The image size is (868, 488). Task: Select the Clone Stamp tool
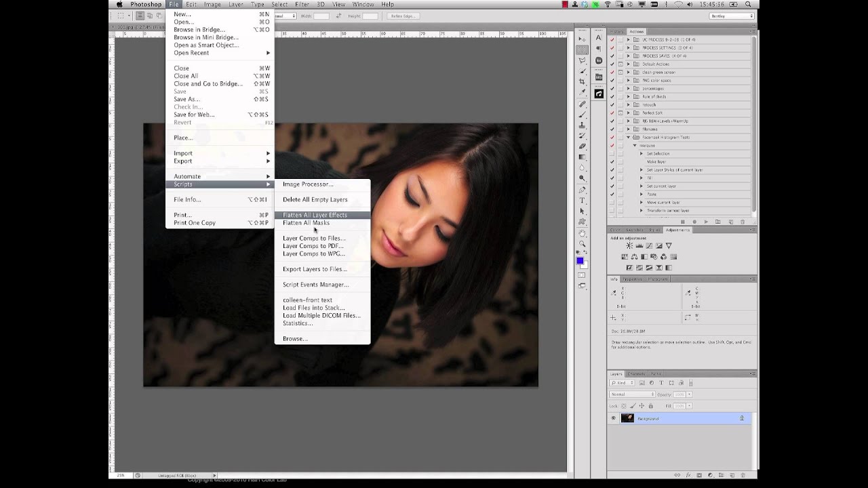(x=583, y=125)
